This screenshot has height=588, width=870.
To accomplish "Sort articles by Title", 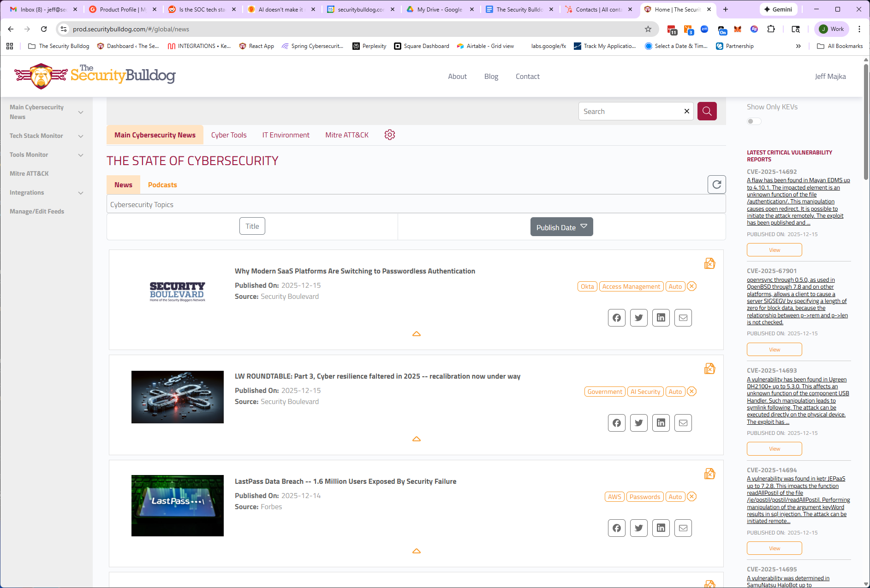I will [x=252, y=226].
